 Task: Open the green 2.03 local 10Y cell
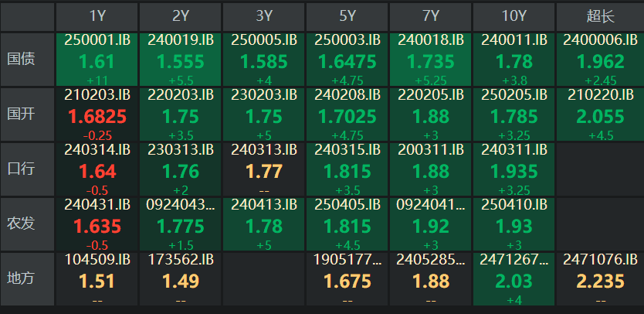pyautogui.click(x=514, y=279)
